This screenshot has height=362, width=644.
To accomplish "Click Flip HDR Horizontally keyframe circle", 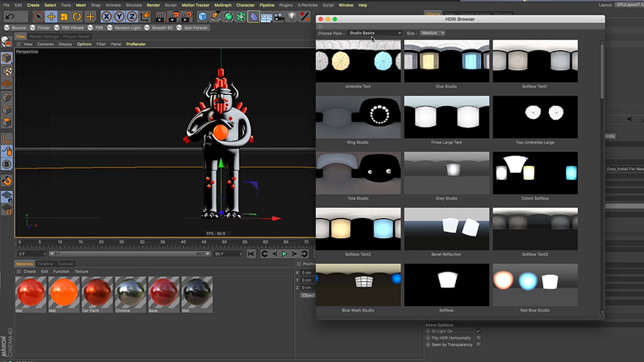I will coord(428,338).
